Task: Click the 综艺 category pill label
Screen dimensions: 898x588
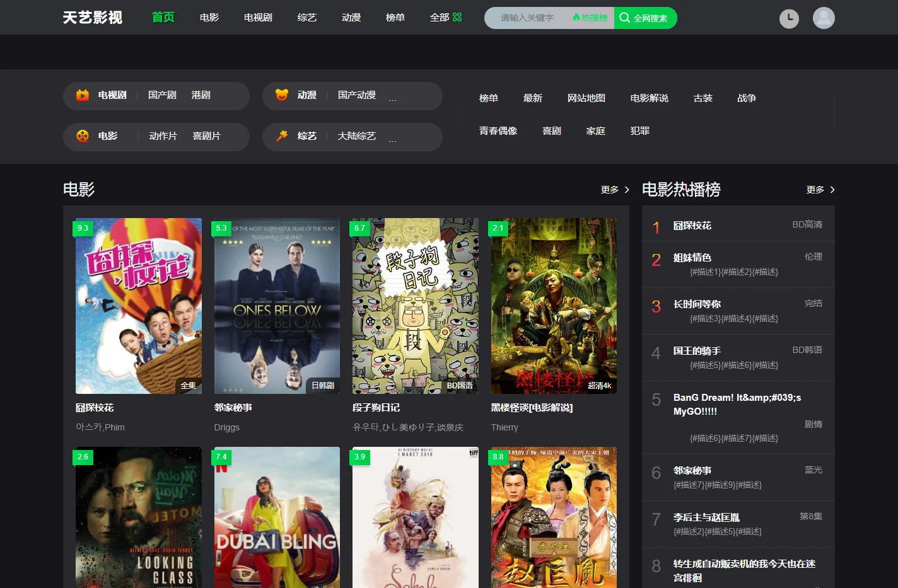Action: (307, 136)
